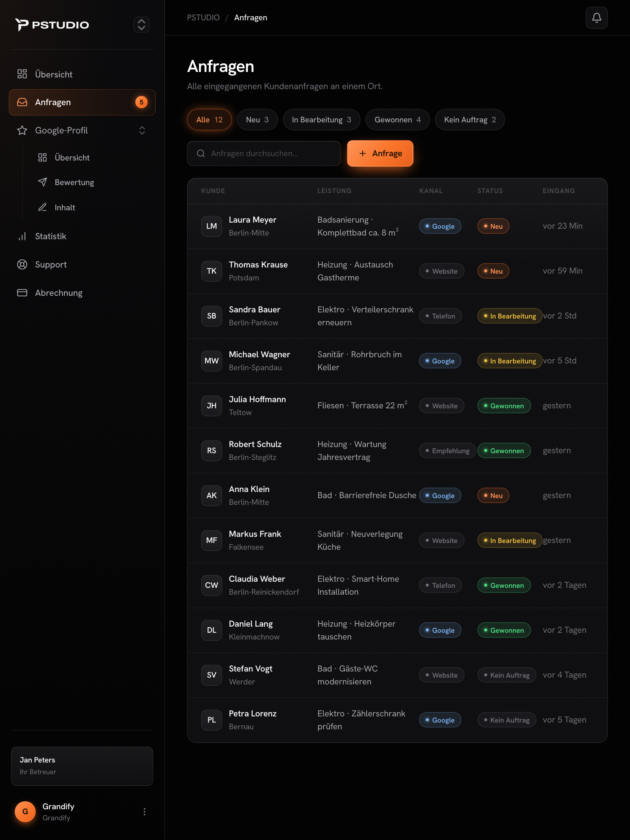The height and width of the screenshot is (840, 630).
Task: Click Claudia Weber's Telefon channel badge
Action: click(x=441, y=585)
